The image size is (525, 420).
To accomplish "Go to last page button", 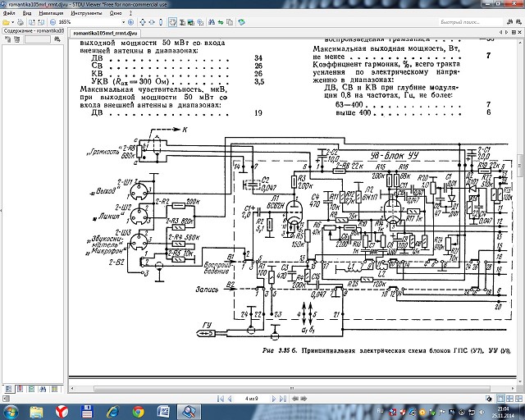I will 283,399.
